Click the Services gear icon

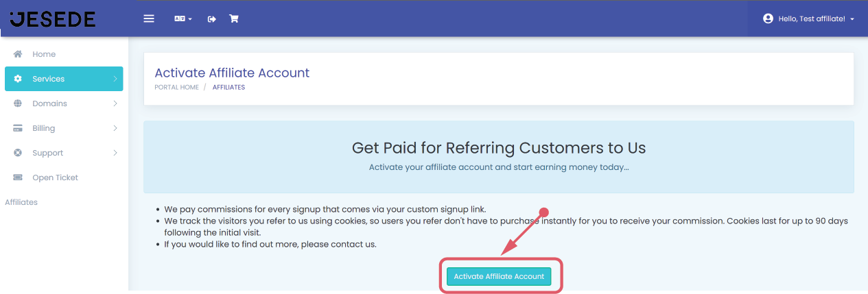click(18, 79)
